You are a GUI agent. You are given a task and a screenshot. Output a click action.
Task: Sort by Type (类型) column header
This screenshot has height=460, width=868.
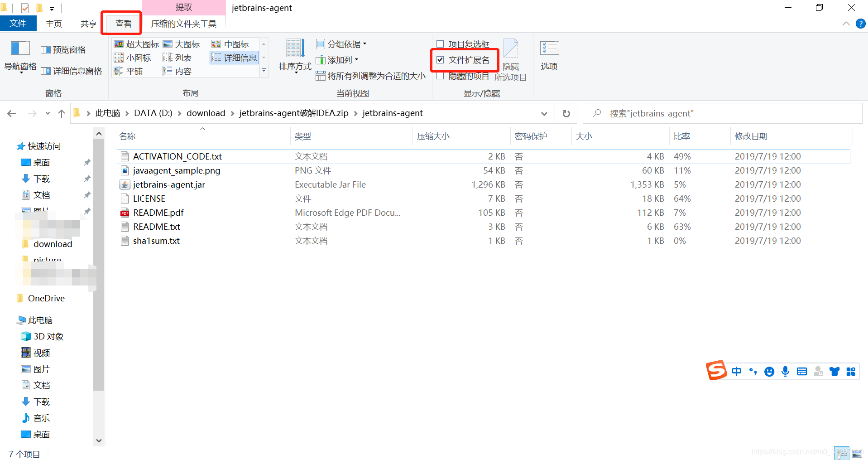coord(351,136)
